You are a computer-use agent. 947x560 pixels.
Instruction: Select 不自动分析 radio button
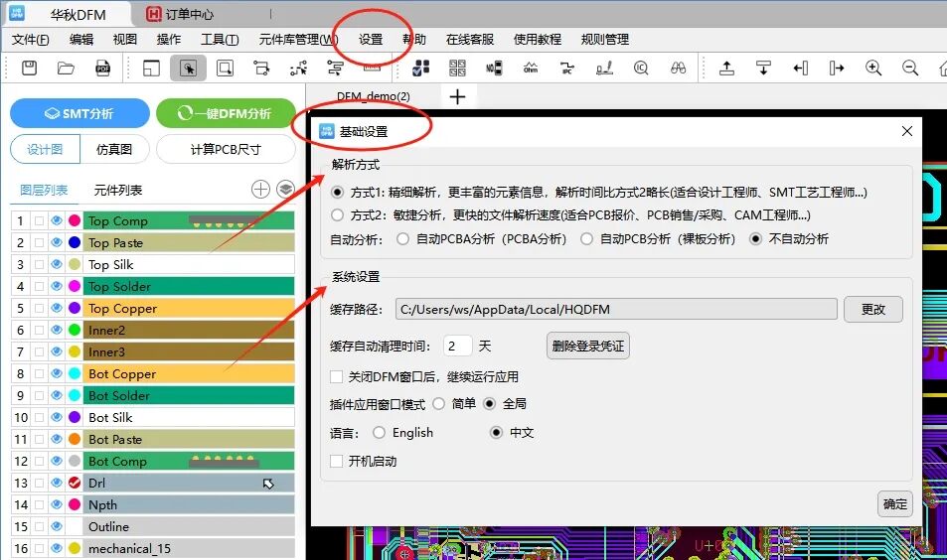point(755,239)
